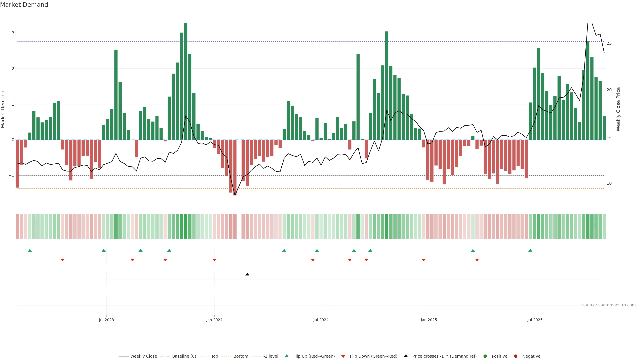The height and width of the screenshot is (362, 644).
Task: Click the black price-cross triangle marker on timeline
Action: click(x=247, y=274)
